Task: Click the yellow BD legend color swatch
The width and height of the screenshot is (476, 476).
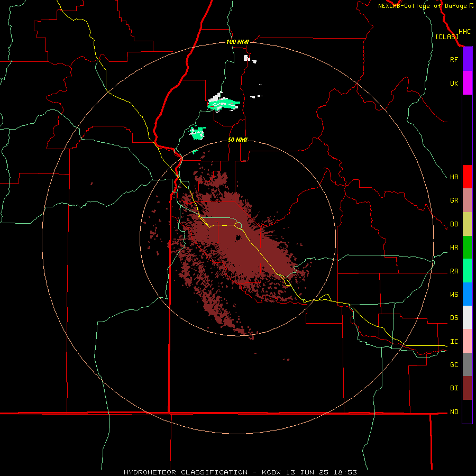Action: (x=467, y=224)
